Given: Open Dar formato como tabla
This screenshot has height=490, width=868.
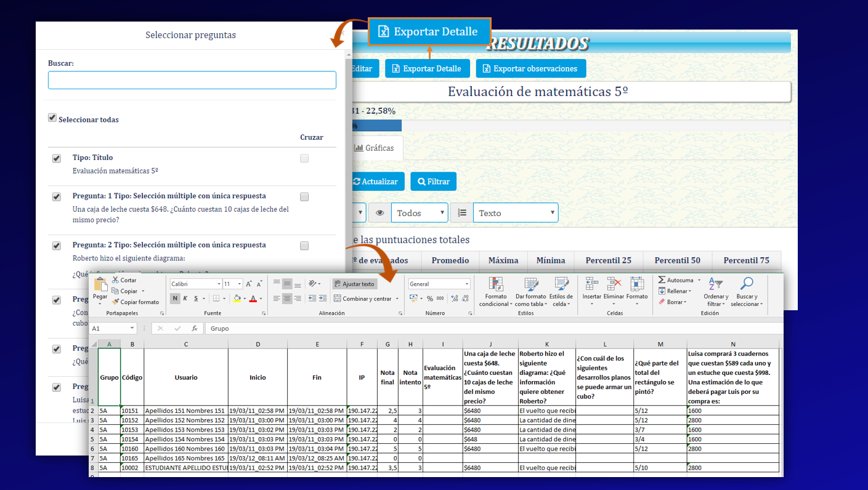Looking at the screenshot, I should pyautogui.click(x=531, y=292).
